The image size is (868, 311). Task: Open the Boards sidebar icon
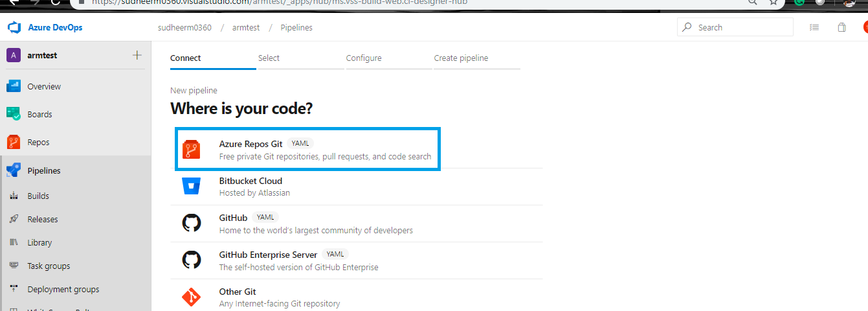tap(14, 114)
